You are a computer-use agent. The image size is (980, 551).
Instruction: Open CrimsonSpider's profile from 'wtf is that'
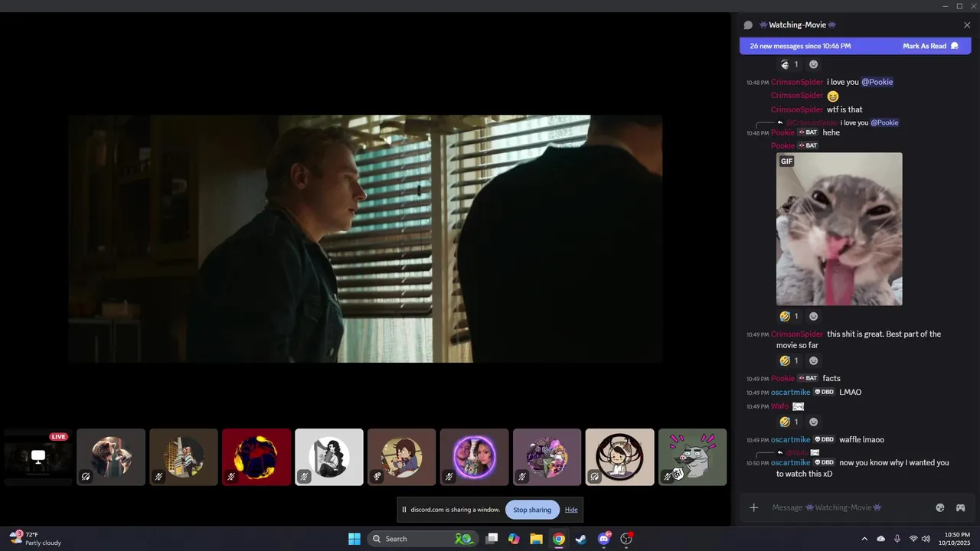click(797, 109)
